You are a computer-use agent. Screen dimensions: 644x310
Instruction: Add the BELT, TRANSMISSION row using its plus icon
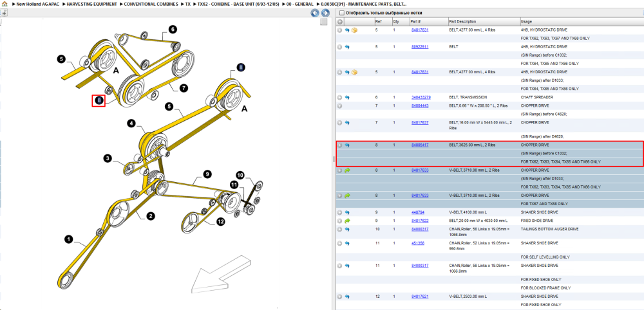tap(339, 98)
